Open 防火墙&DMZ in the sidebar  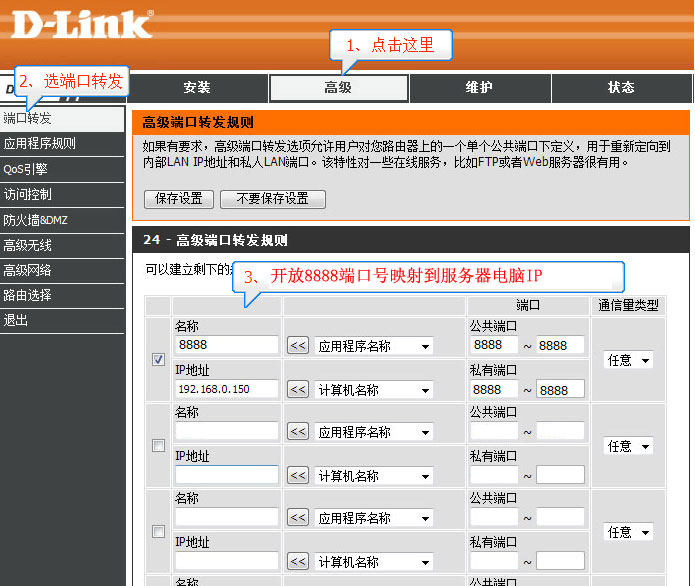(36, 220)
